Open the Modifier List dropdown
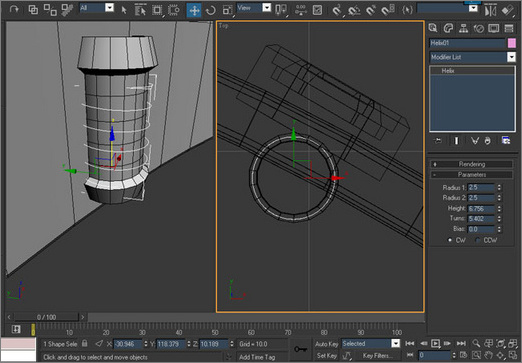Image resolution: width=522 pixels, height=363 pixels. point(473,57)
